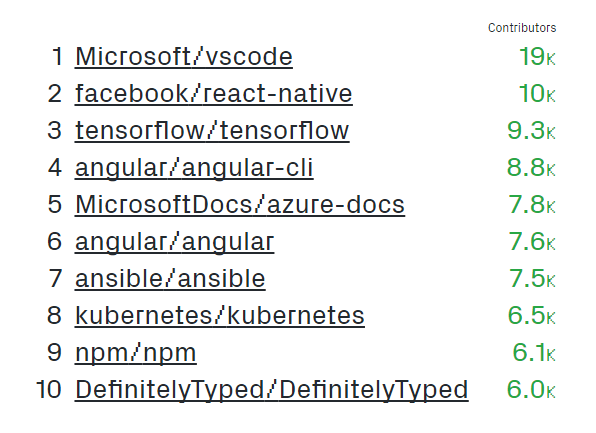Follow the tensorflow/tensorflow link

coord(212,131)
